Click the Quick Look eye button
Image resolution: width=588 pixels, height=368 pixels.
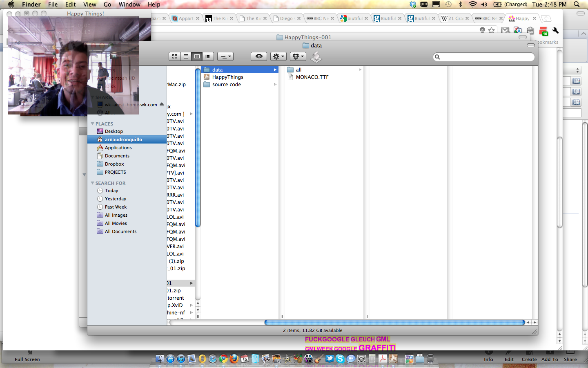click(x=259, y=56)
